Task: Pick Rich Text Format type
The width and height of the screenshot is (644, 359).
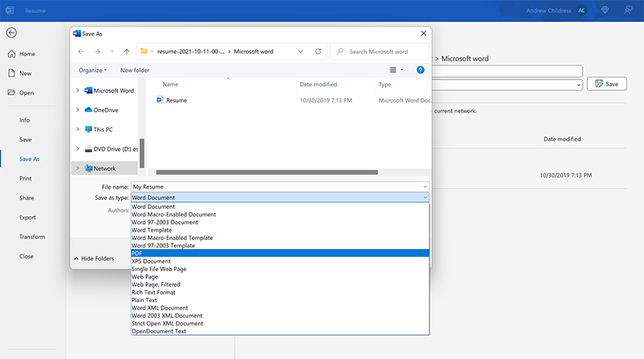Action: tap(280, 292)
